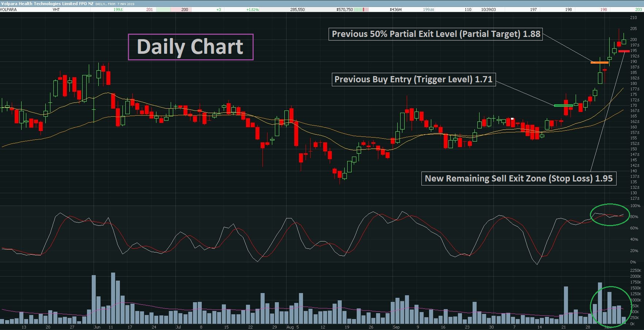Click the green and red market depth bar
Viewport: 644px width, 330px height.
click(361, 10)
